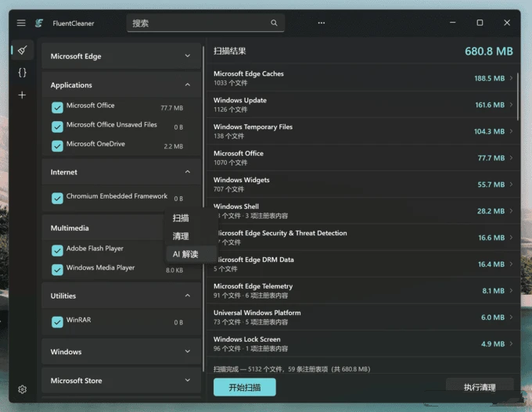Open settings gear in sidebar
Image resolution: width=532 pixels, height=412 pixels.
22,389
